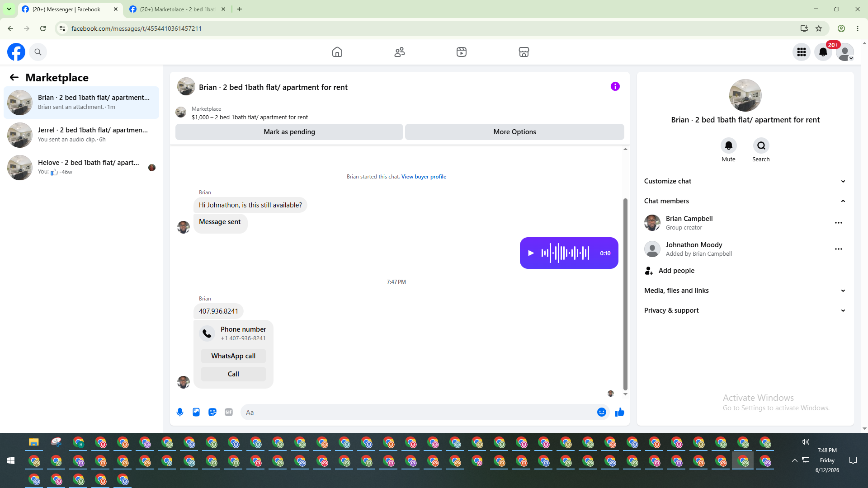The width and height of the screenshot is (868, 488).
Task: Open the Friends icon in top navigation
Action: click(x=400, y=52)
